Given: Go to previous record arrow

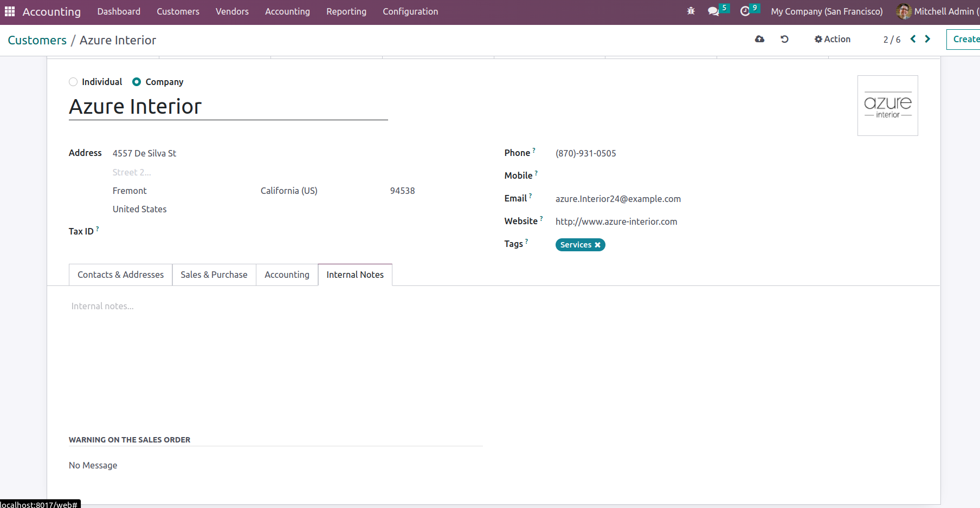Looking at the screenshot, I should pos(913,39).
